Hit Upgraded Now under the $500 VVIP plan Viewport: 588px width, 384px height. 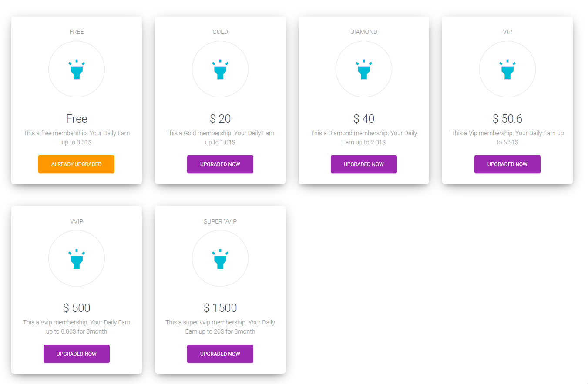point(77,354)
